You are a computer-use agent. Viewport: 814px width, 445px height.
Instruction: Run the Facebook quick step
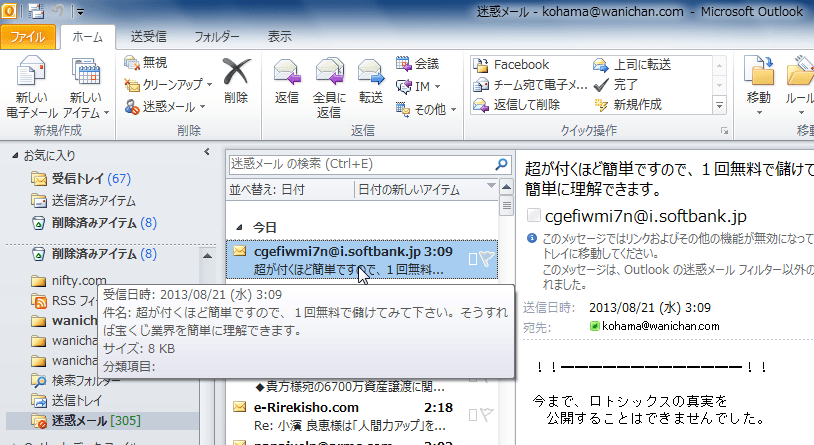click(511, 64)
